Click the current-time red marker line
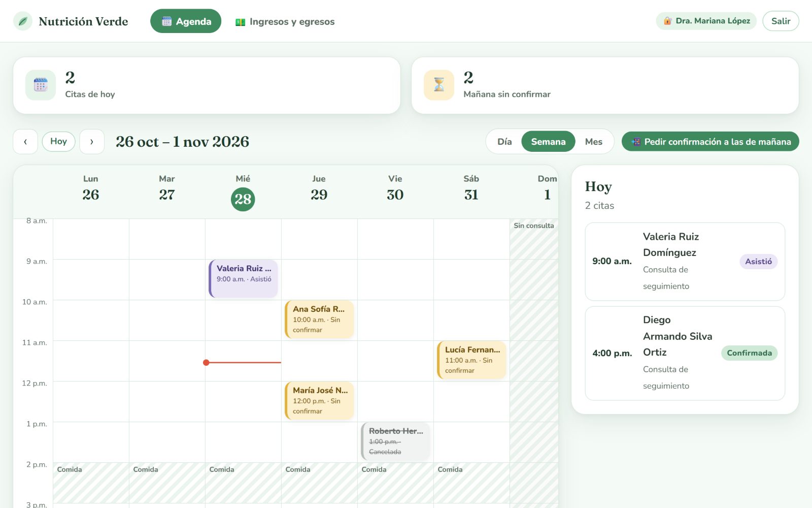812x508 pixels. [x=243, y=362]
